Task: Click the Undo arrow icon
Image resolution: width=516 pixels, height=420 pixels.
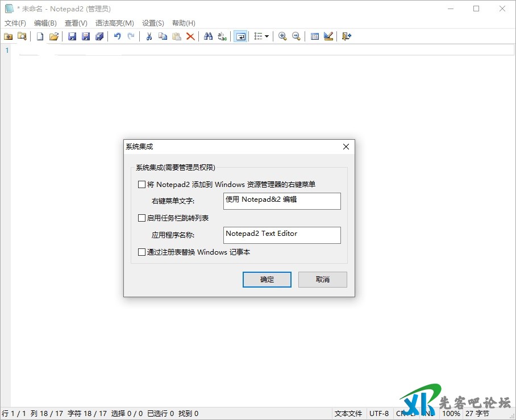Action: pyautogui.click(x=117, y=36)
